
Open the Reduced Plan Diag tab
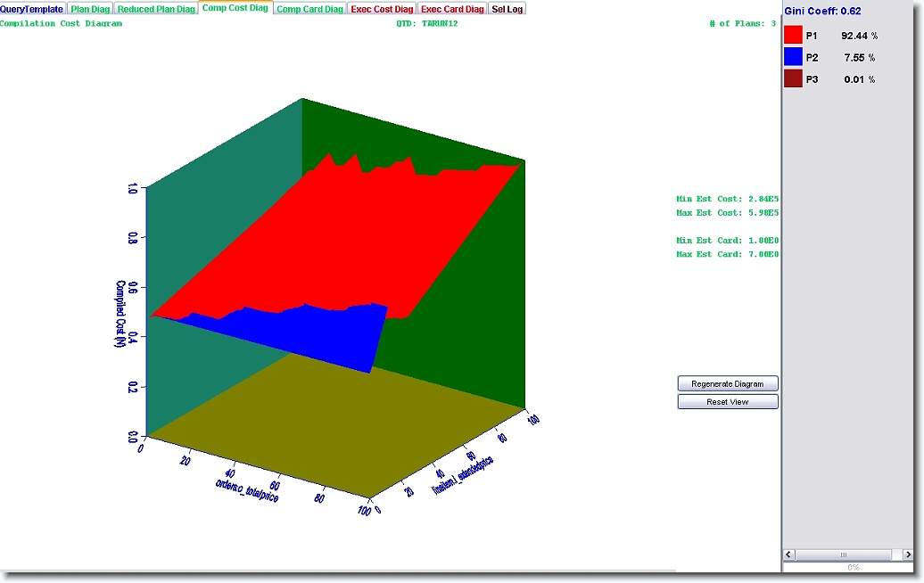coord(156,9)
